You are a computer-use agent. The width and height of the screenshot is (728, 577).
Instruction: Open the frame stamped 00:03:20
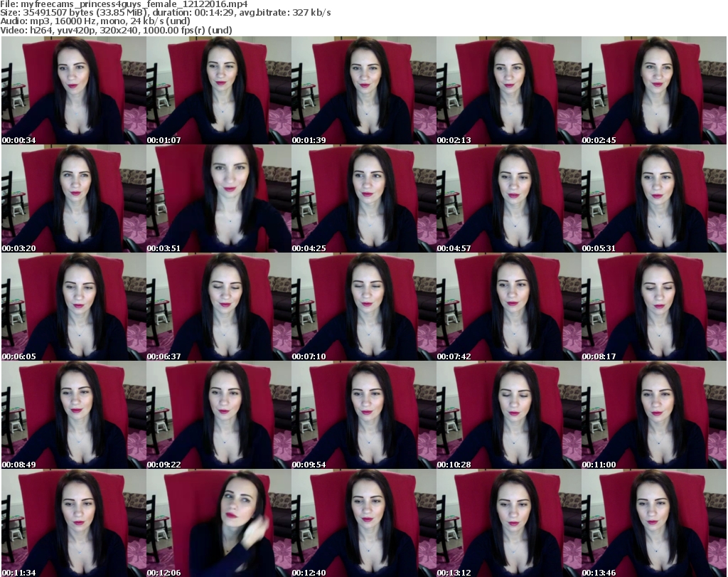pyautogui.click(x=74, y=198)
